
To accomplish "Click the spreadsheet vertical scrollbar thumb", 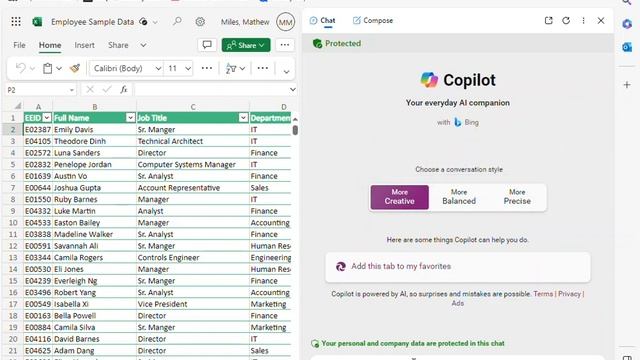I will pos(295,130).
